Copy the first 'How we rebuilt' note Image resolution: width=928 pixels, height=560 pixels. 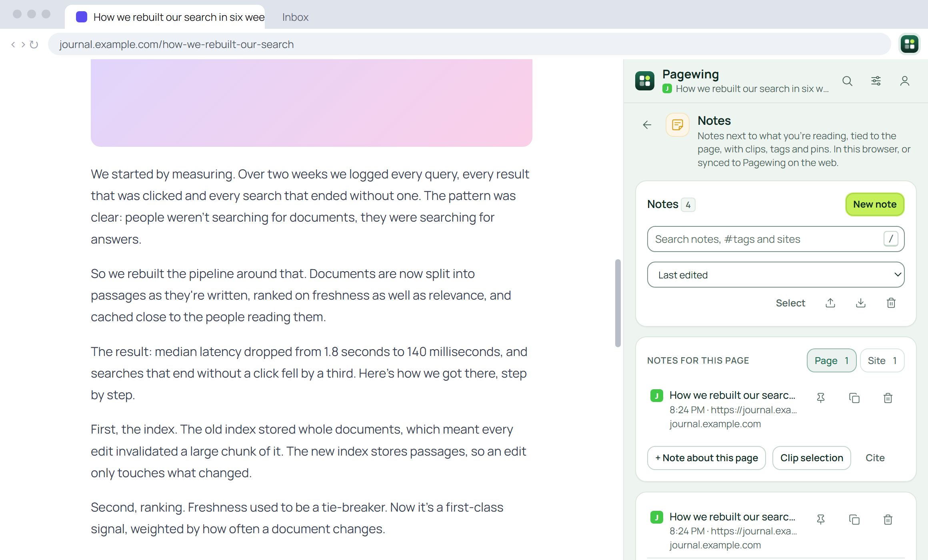(854, 398)
